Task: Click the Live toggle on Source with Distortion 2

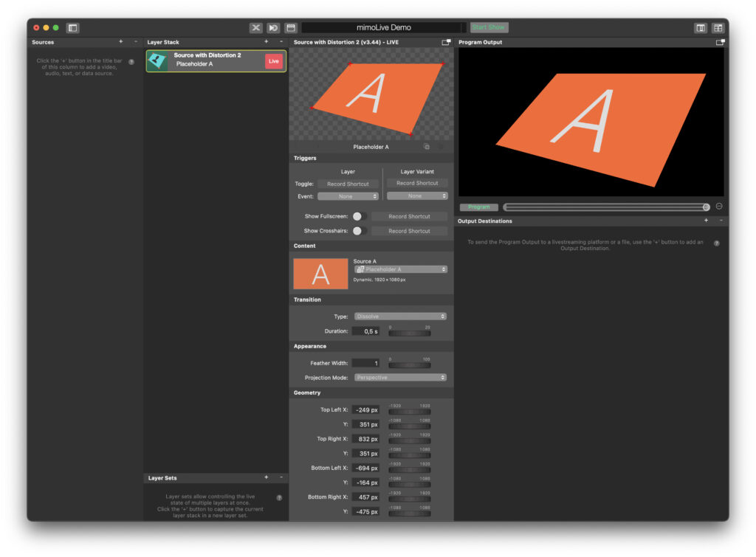Action: (x=273, y=61)
